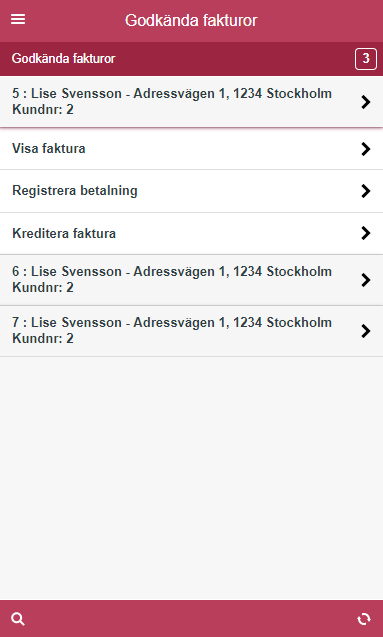The width and height of the screenshot is (383, 637).
Task: Click chevron arrow next to Registrera betalning
Action: click(366, 191)
